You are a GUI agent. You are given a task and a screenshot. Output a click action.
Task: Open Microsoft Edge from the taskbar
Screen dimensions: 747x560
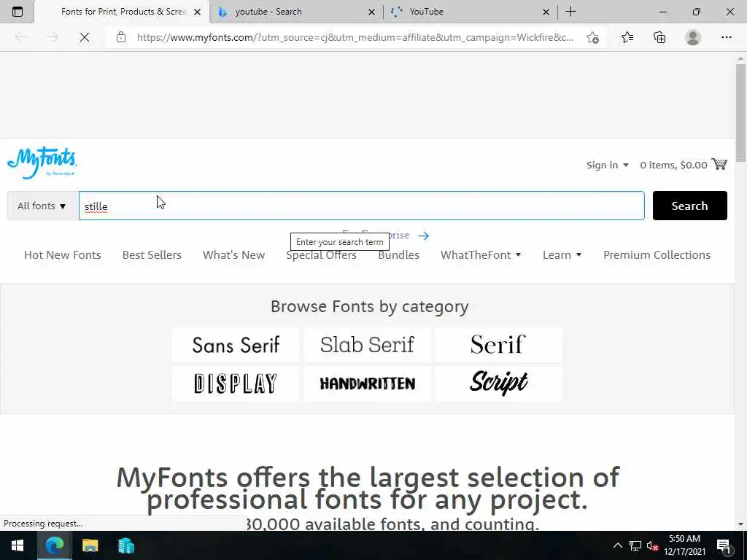point(54,545)
